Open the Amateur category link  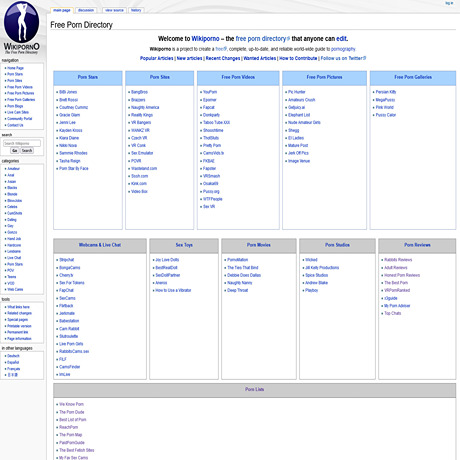pos(13,169)
